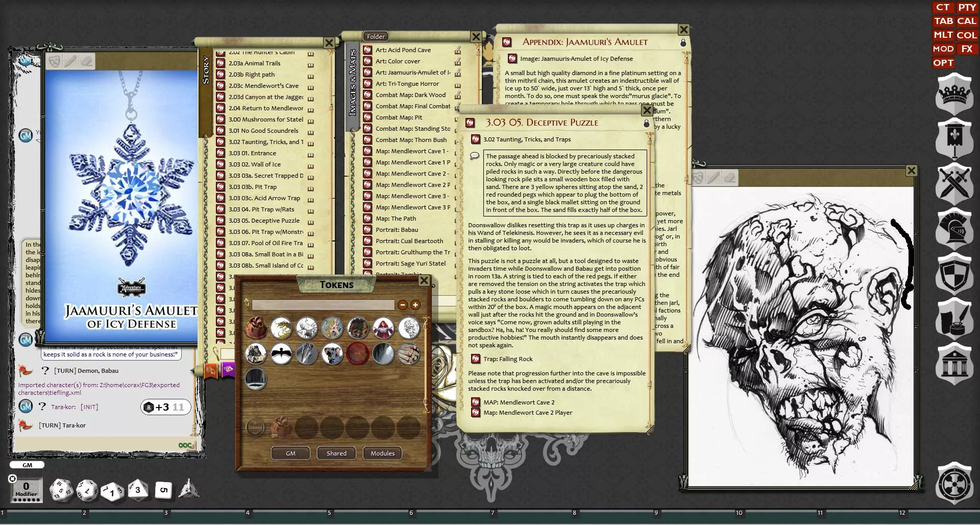Open the Trap: Falling Rock link

click(x=508, y=359)
